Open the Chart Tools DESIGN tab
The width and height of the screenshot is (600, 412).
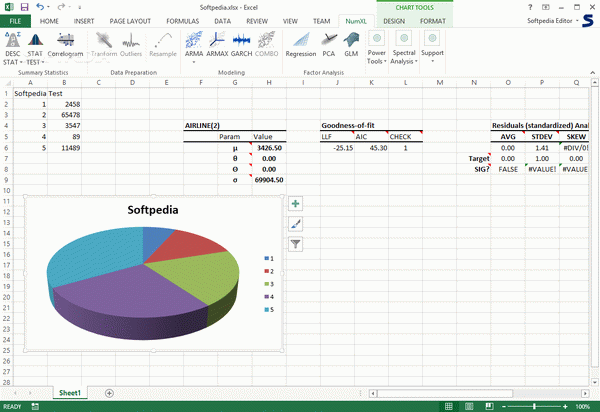394,21
